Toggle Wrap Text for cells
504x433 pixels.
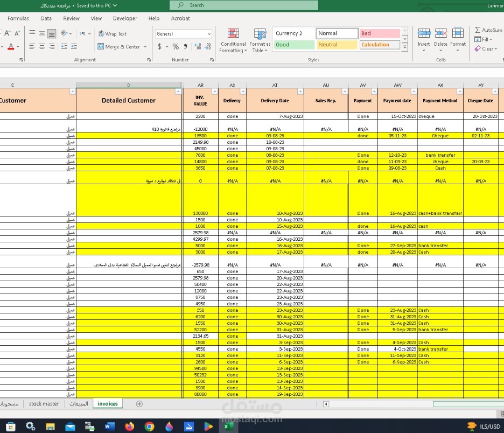click(113, 33)
